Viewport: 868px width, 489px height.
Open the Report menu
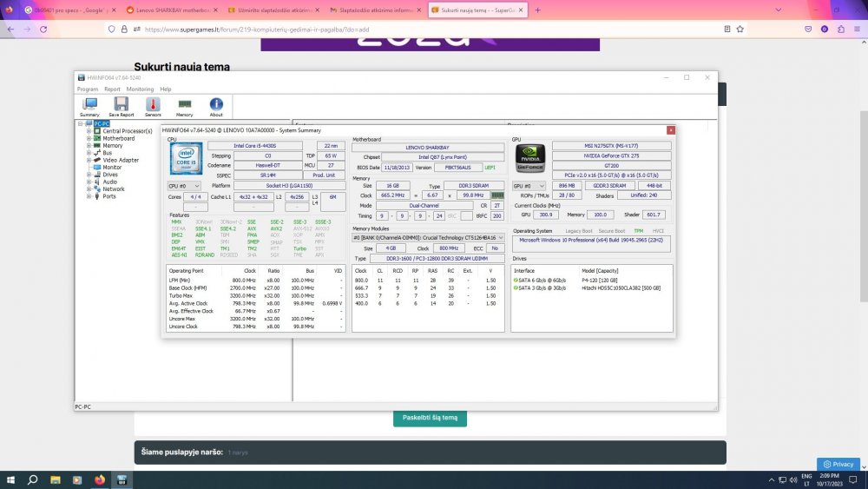(112, 89)
